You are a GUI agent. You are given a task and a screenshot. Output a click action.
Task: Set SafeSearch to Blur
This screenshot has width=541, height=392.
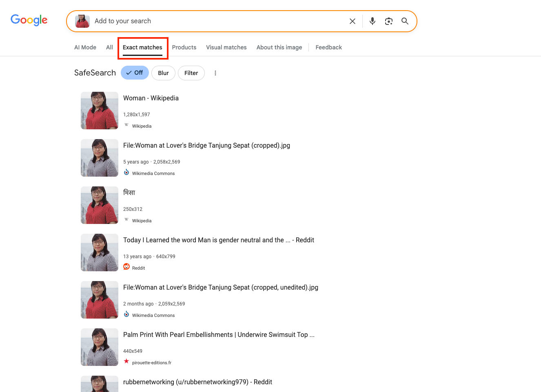click(x=163, y=73)
